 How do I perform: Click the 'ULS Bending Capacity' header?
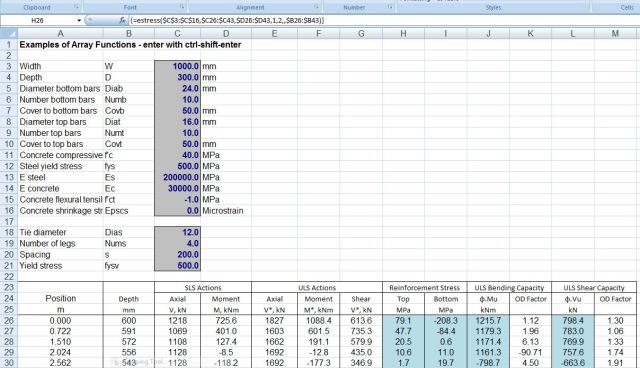[509, 288]
